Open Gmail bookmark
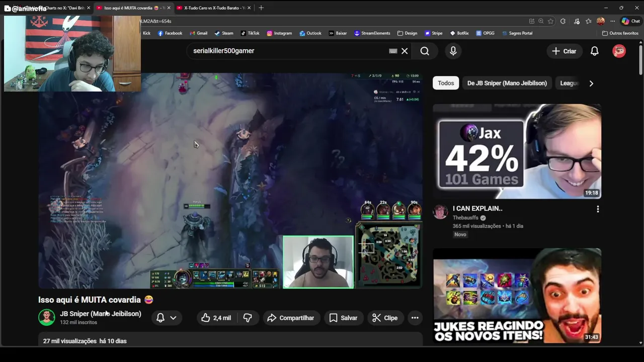644x362 pixels. (x=198, y=33)
